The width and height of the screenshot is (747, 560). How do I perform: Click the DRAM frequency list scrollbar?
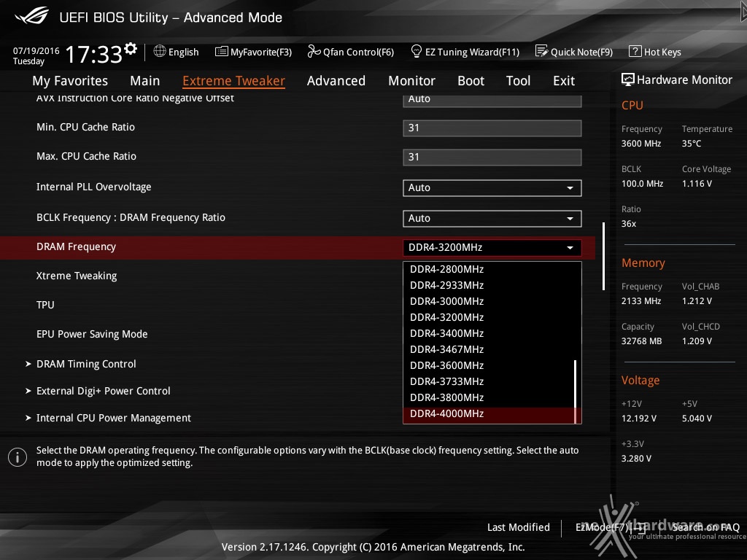click(x=576, y=391)
